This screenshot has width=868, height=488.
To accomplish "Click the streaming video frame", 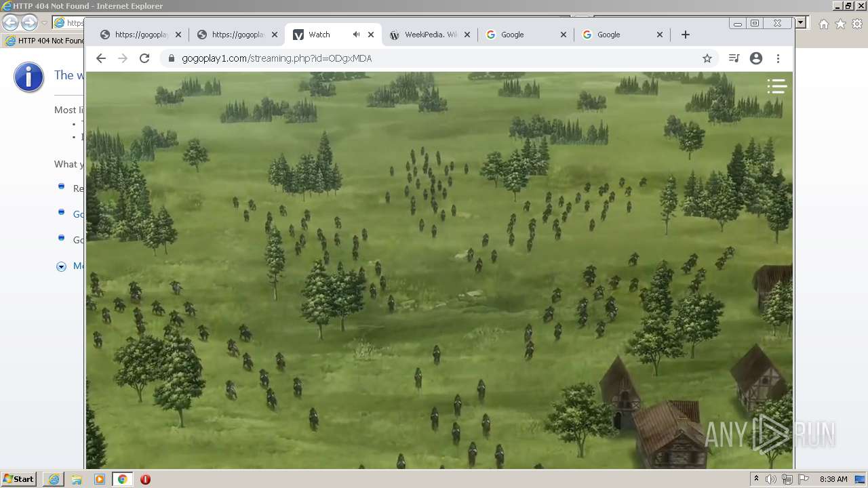I will tap(439, 270).
